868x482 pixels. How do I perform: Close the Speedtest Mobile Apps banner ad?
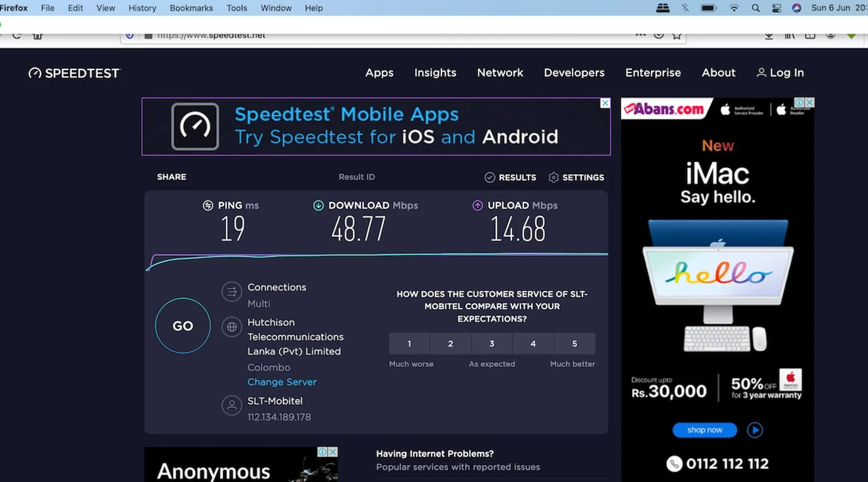click(605, 103)
